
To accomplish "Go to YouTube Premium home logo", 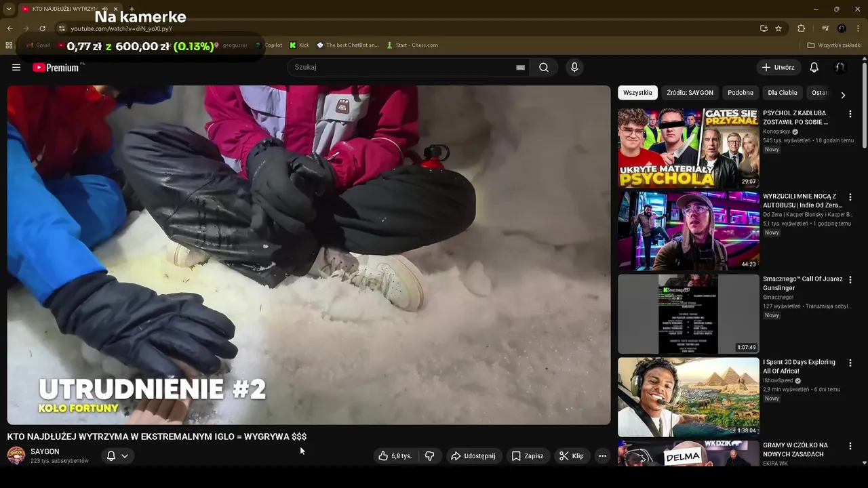I will pos(56,67).
